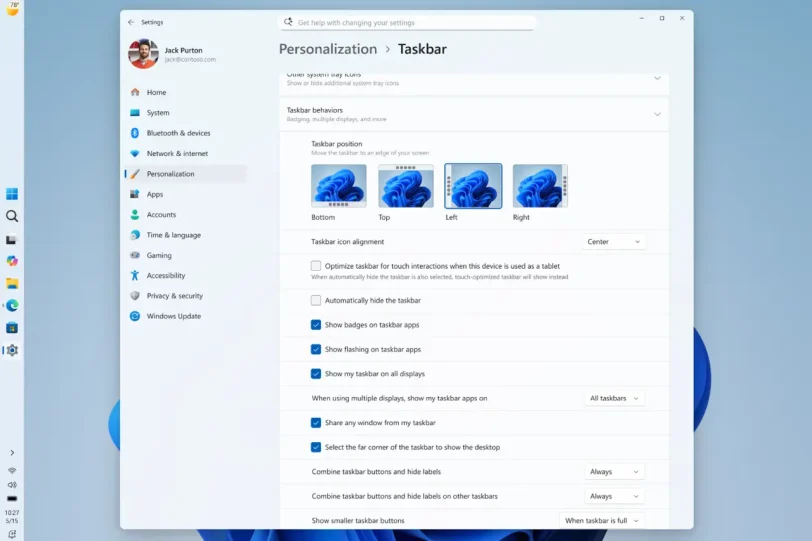Click the jack@contoso.com email text
Viewport: 812px width, 541px height.
click(190, 60)
